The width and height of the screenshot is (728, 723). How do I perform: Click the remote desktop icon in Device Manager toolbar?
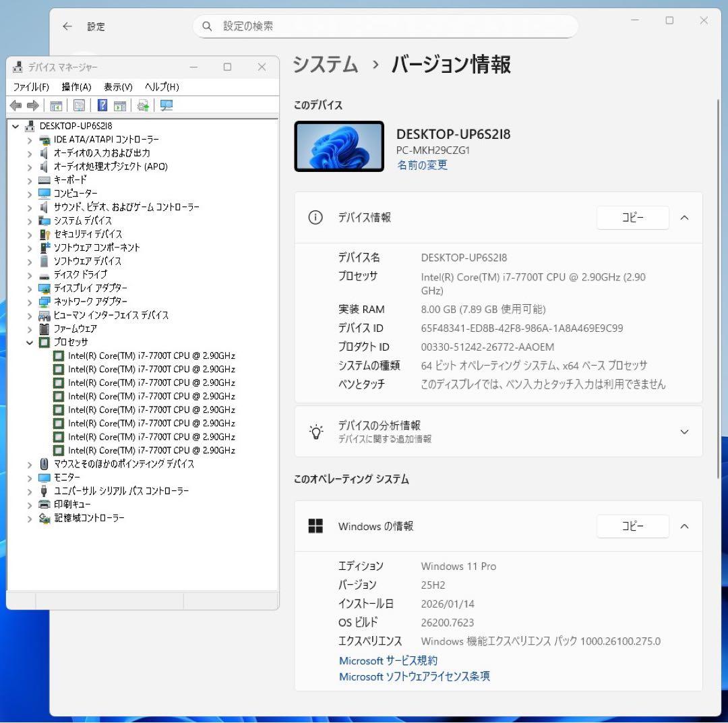tap(166, 105)
